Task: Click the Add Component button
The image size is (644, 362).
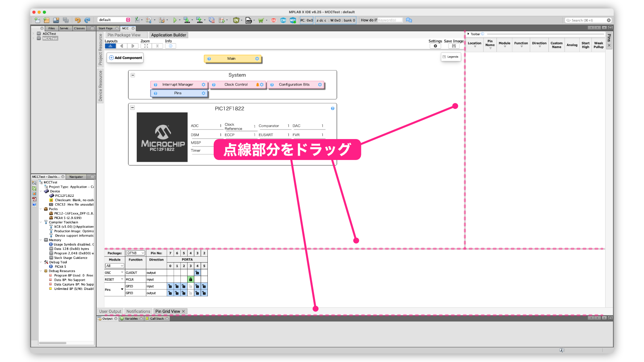Action: point(125,58)
